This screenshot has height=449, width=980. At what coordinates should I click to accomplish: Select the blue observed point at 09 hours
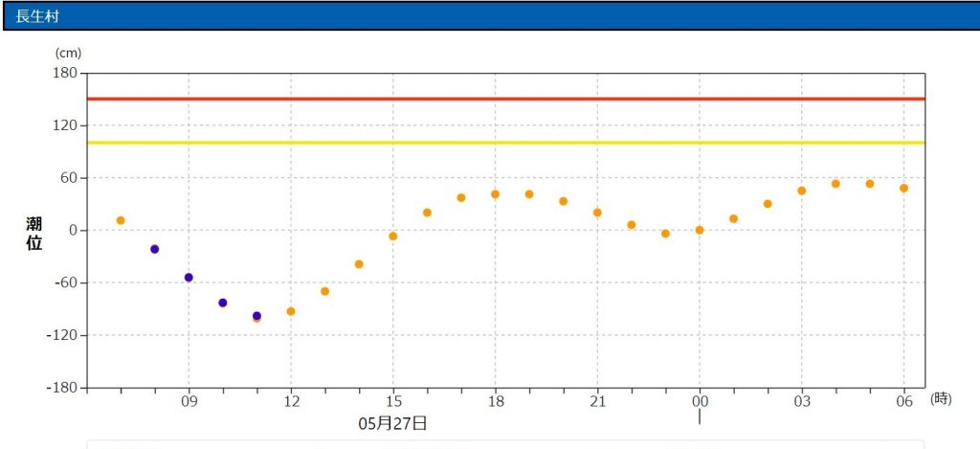coord(189,278)
